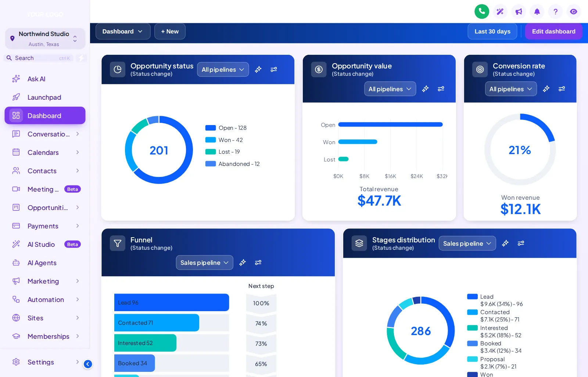The width and height of the screenshot is (588, 377).
Task: Open filter settings icon on Opportunity status
Action: (274, 70)
